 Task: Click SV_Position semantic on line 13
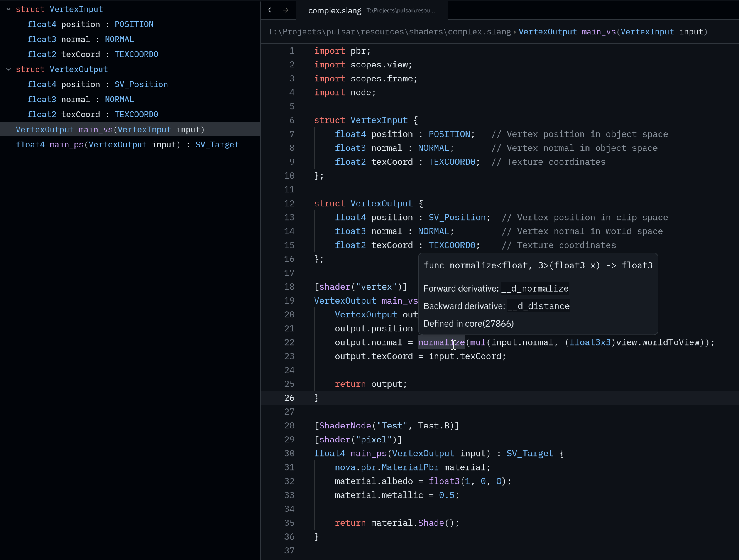tap(457, 217)
